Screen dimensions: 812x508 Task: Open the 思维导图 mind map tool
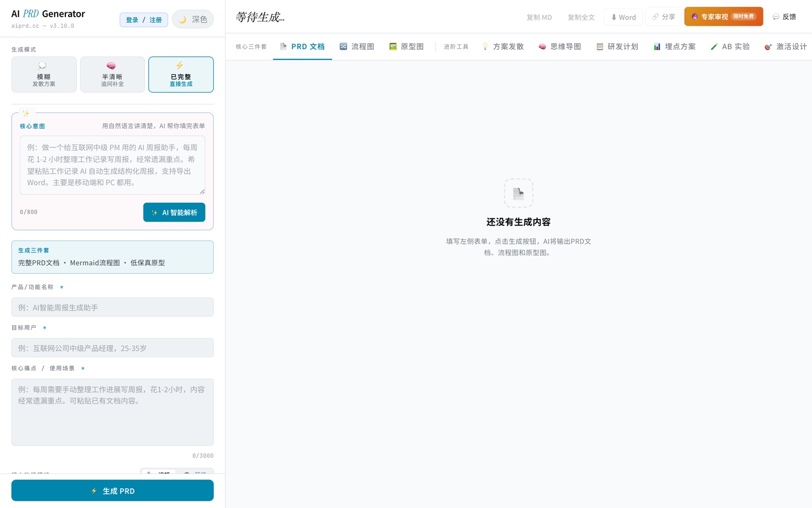pos(559,46)
